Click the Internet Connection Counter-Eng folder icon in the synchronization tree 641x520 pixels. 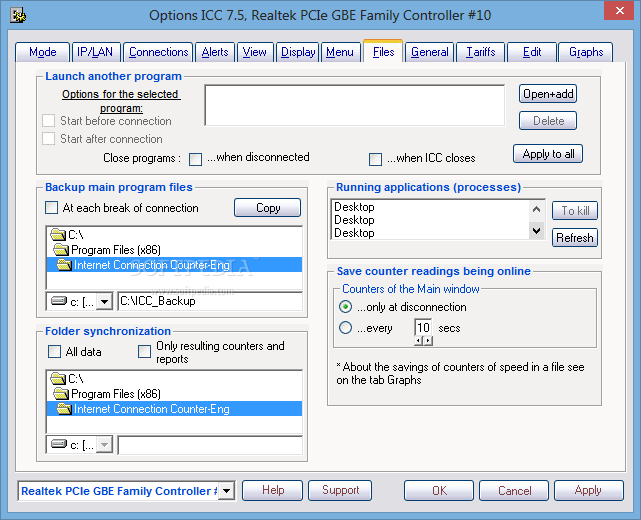pyautogui.click(x=64, y=408)
